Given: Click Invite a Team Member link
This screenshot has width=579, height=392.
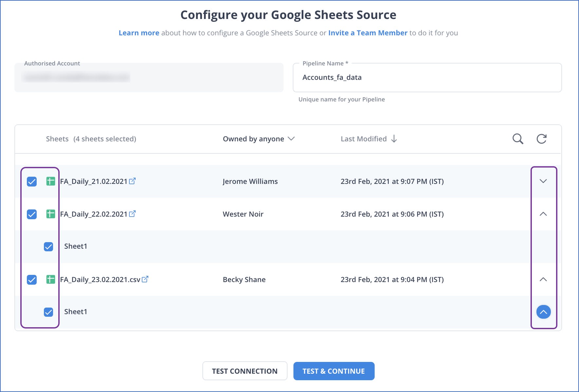Looking at the screenshot, I should (x=368, y=33).
